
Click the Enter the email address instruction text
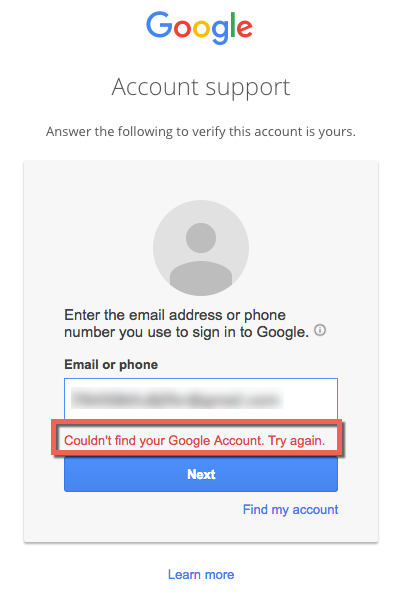coord(186,324)
